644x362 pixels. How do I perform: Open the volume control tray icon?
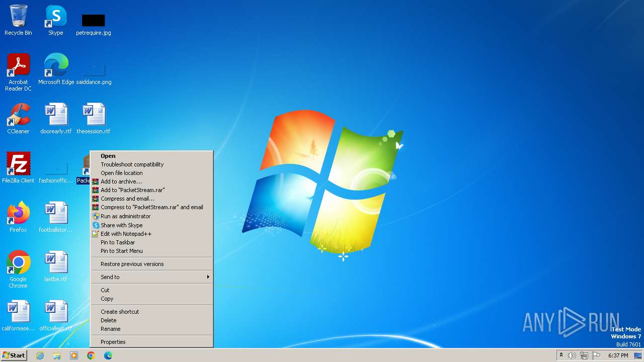(572, 355)
